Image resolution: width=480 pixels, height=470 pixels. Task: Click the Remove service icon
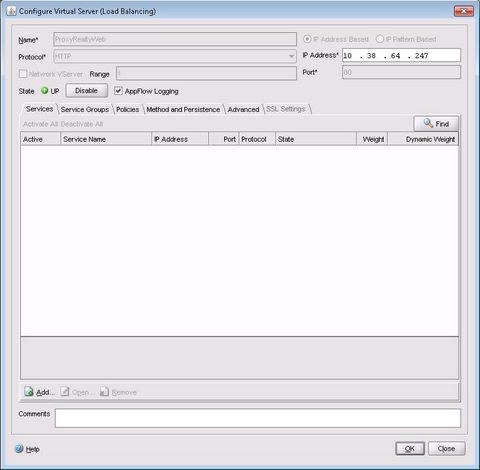[x=104, y=391]
